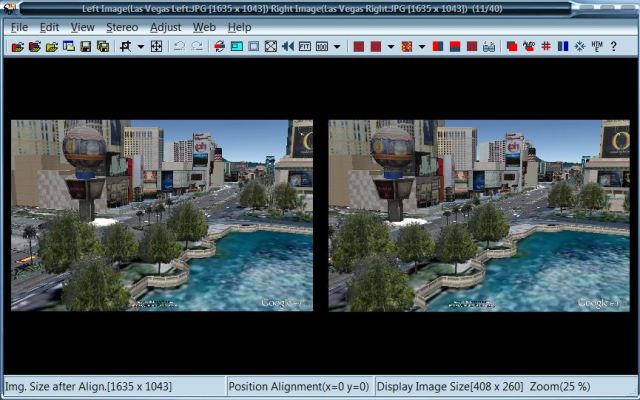
Task: Click the right Las Vegas stereo image
Action: [479, 216]
